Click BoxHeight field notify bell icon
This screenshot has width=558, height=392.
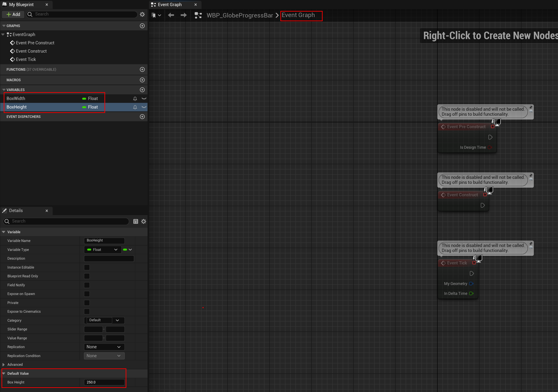135,107
